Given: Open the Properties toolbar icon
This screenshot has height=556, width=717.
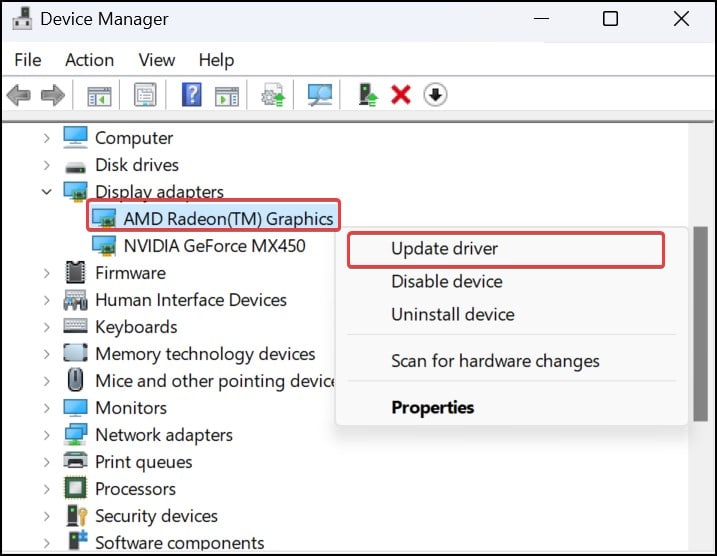Looking at the screenshot, I should pyautogui.click(x=145, y=95).
